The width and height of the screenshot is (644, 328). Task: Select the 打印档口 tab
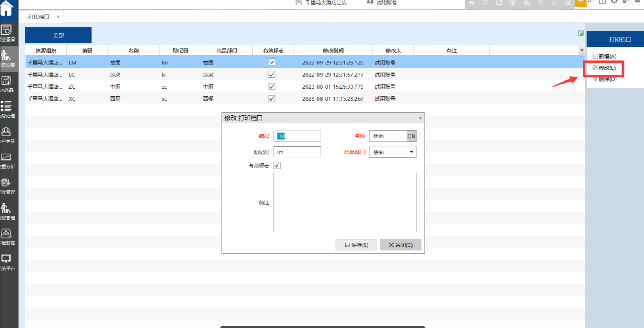(39, 17)
